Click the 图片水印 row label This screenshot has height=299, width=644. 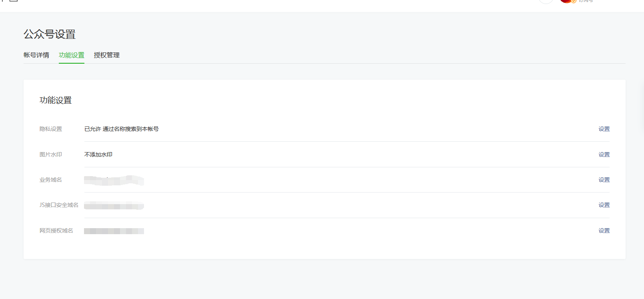(x=51, y=155)
